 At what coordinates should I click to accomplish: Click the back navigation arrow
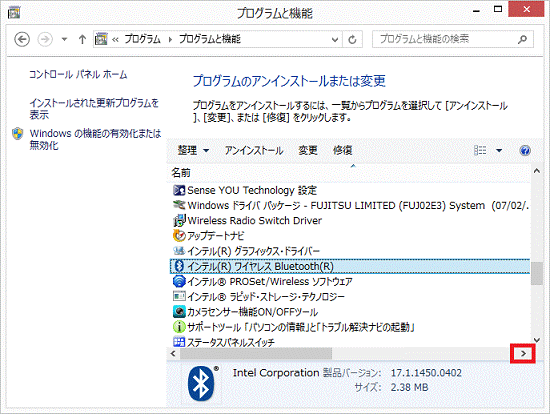tap(22, 39)
